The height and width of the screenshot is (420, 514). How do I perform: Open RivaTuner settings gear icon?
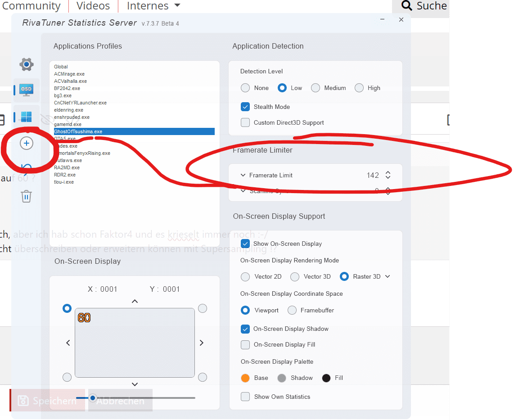click(x=27, y=64)
